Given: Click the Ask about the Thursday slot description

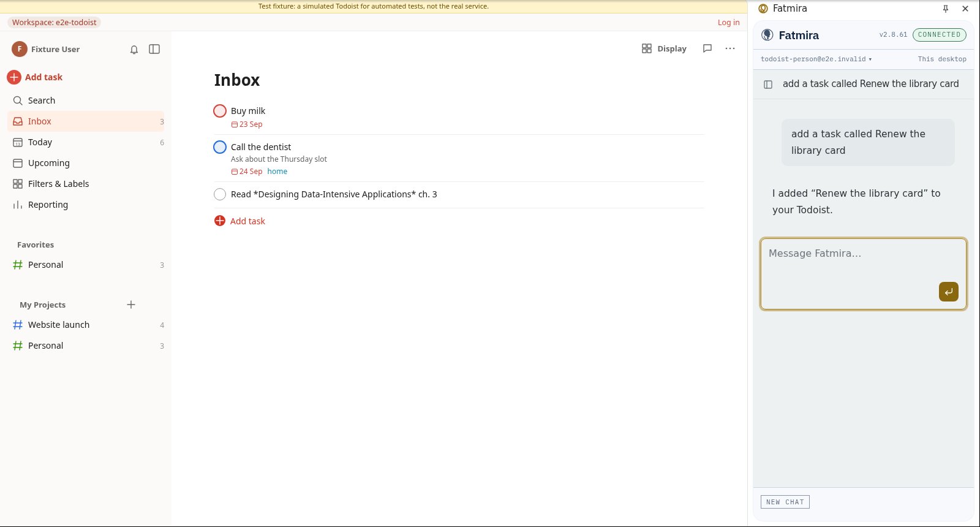Looking at the screenshot, I should click(279, 159).
